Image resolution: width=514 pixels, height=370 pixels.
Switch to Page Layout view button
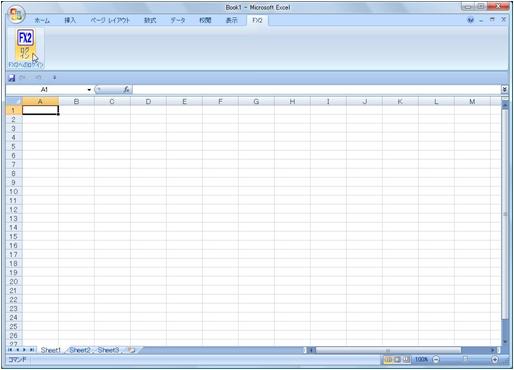(397, 359)
